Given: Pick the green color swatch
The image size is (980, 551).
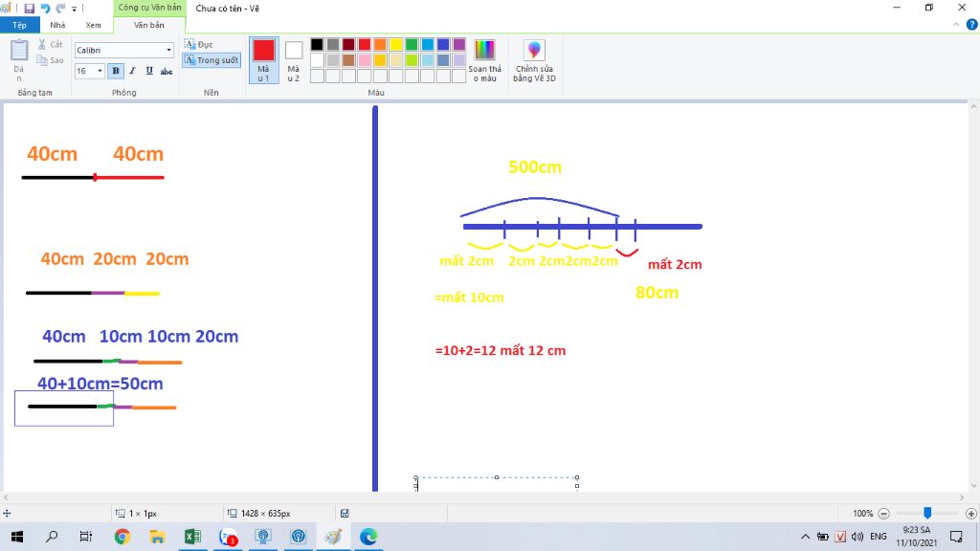Looking at the screenshot, I should coord(412,44).
